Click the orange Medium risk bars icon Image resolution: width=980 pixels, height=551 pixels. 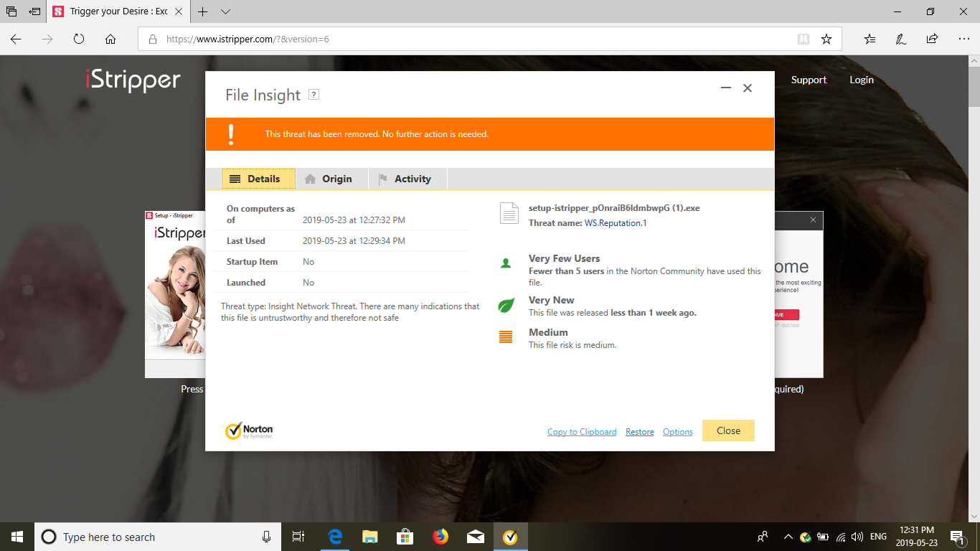pos(506,336)
